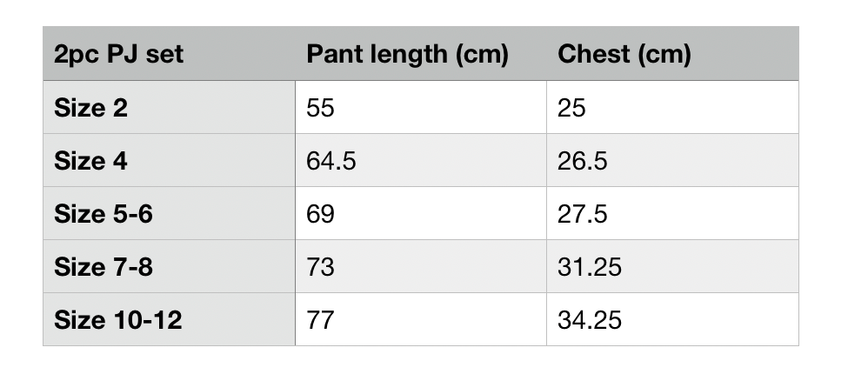This screenshot has height=381, width=868.
Task: Click the '2pc PJ set' header cell
Action: (x=118, y=55)
